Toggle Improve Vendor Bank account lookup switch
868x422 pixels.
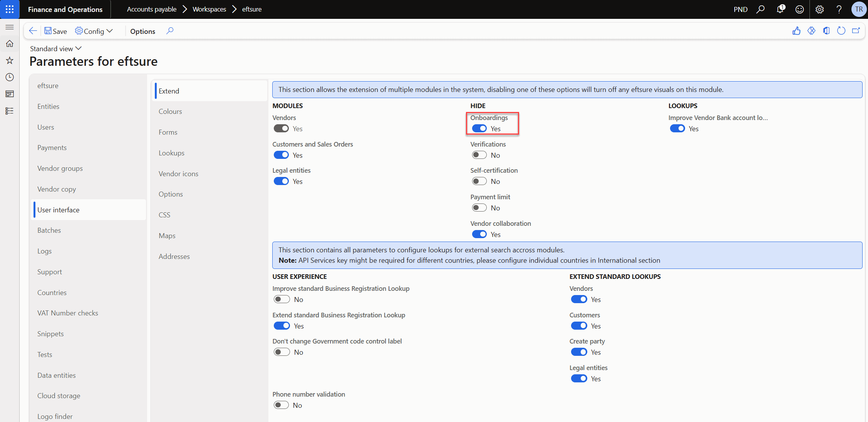coord(677,128)
